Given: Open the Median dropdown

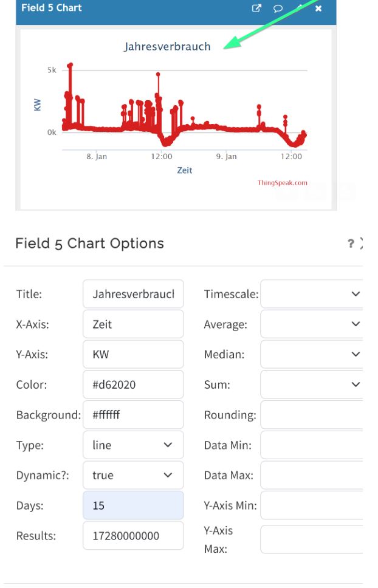Looking at the screenshot, I should (311, 354).
